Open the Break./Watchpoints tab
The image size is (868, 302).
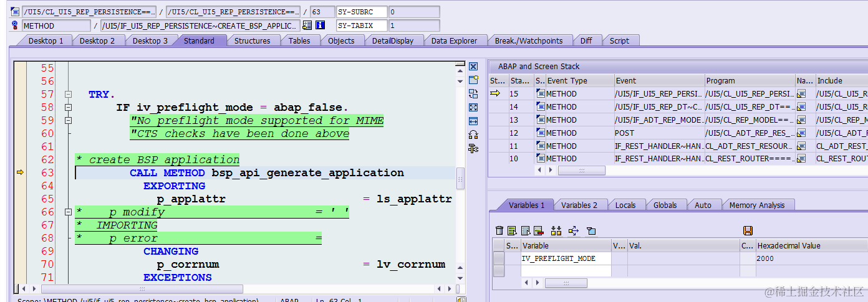click(529, 40)
